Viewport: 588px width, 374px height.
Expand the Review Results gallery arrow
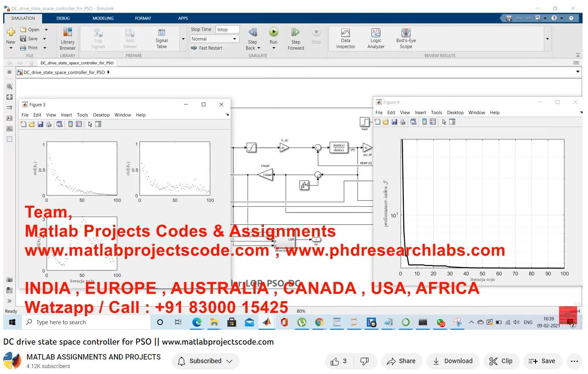(x=547, y=39)
